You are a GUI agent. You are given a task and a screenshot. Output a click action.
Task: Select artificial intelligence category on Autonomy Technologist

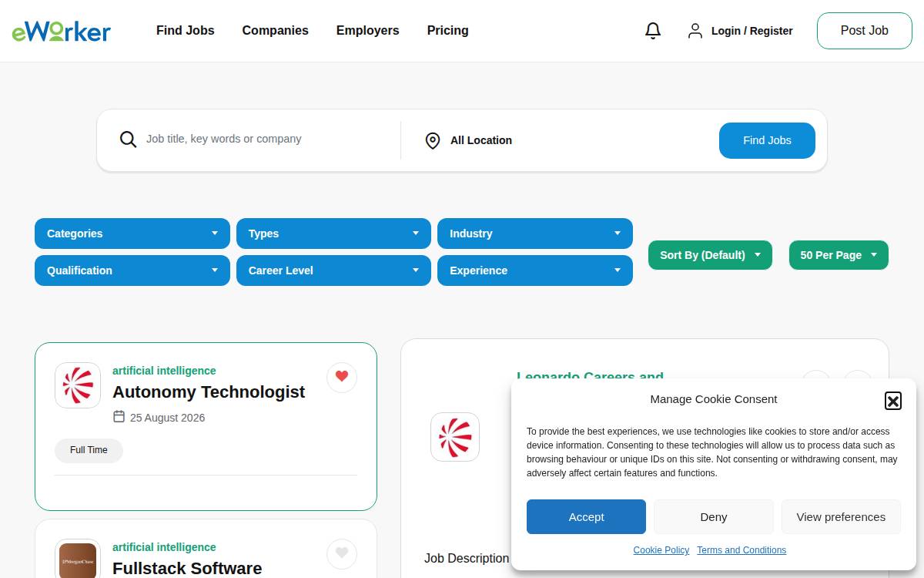click(x=164, y=371)
